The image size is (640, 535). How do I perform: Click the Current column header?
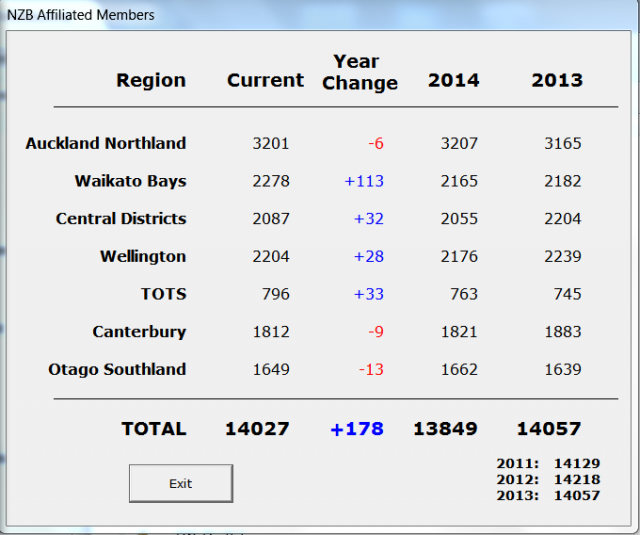265,80
